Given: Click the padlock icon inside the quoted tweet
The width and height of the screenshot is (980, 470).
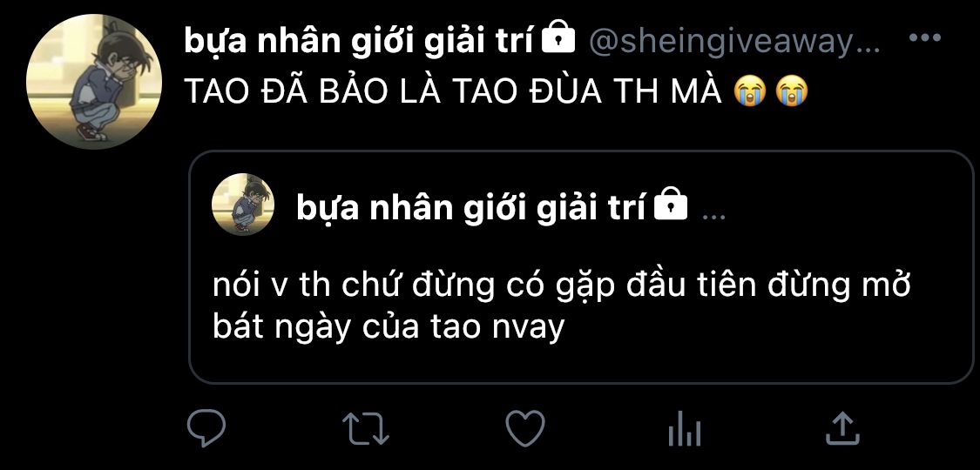Looking at the screenshot, I should [x=670, y=205].
